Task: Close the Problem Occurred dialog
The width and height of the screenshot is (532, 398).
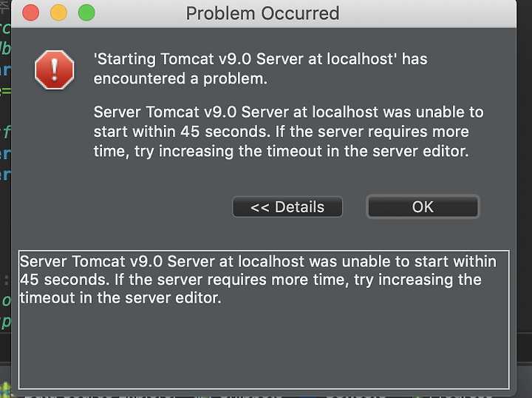Action: click(30, 13)
